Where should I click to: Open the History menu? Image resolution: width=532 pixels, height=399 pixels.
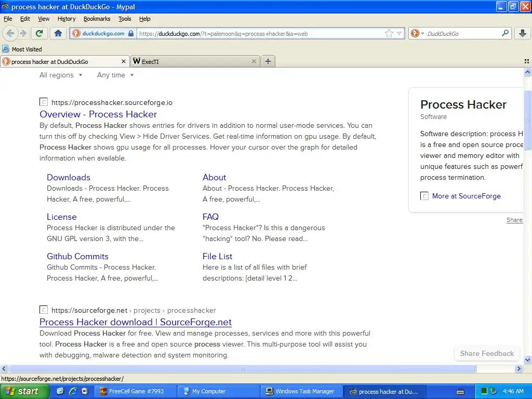(x=66, y=19)
